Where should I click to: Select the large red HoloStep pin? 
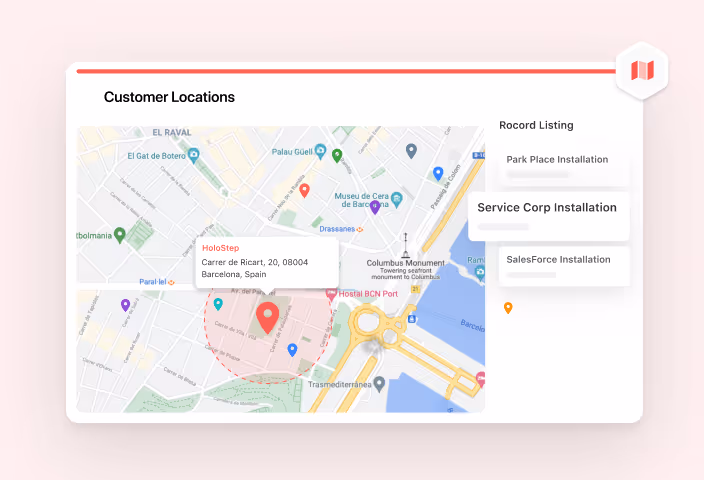click(268, 317)
